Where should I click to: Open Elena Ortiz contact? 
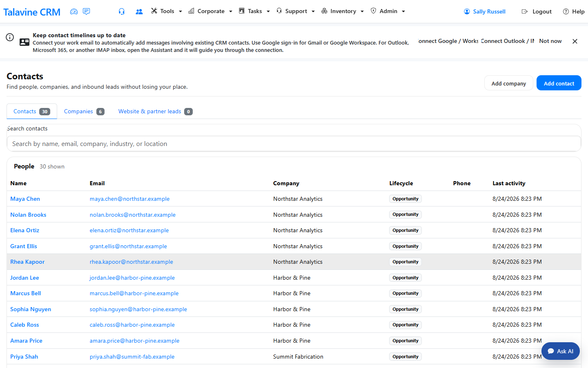pos(24,230)
